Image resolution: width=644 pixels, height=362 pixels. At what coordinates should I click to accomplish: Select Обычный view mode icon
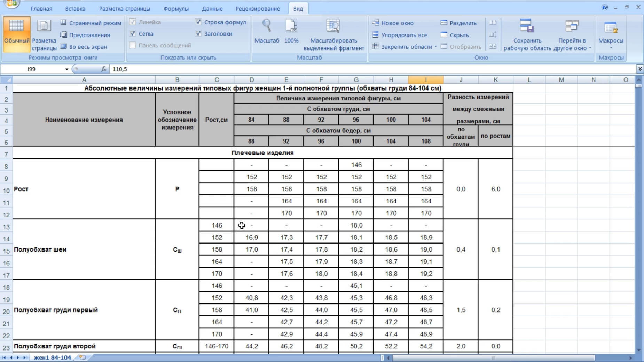(x=16, y=26)
